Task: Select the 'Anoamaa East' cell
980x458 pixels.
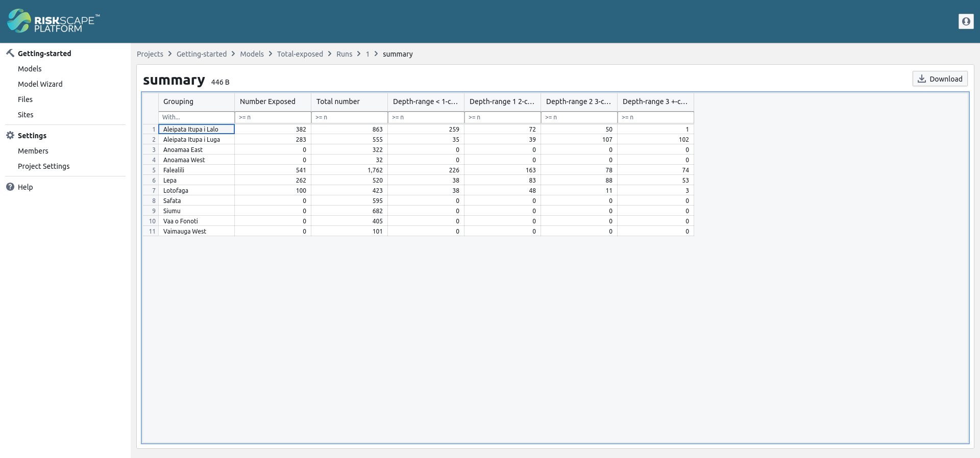Action: [197, 150]
